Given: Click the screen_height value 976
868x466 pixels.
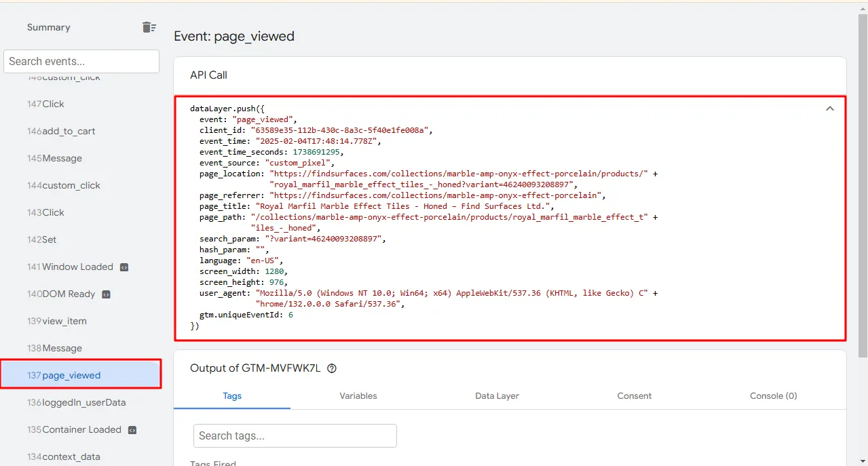Looking at the screenshot, I should click(x=277, y=282).
